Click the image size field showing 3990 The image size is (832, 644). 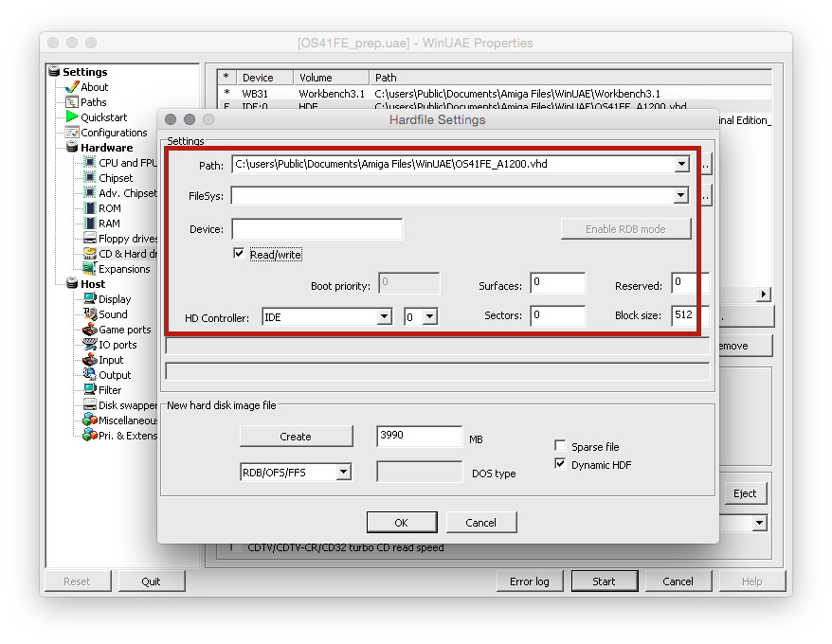click(419, 436)
